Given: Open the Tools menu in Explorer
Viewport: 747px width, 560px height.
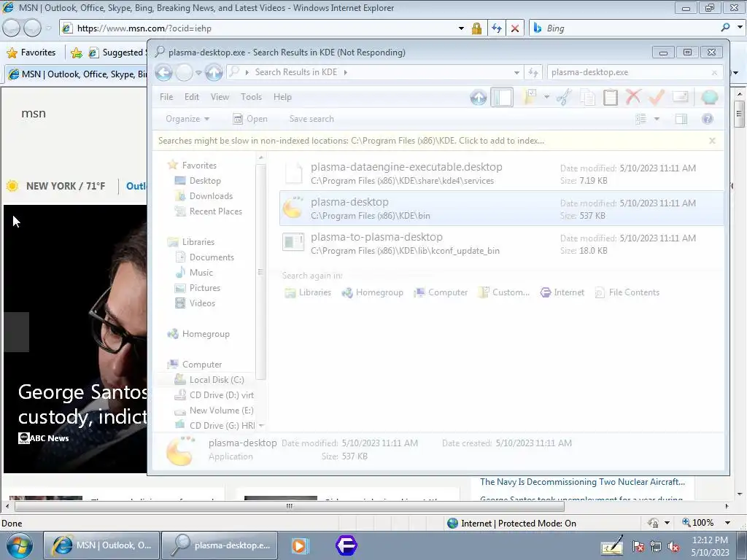Looking at the screenshot, I should (251, 97).
